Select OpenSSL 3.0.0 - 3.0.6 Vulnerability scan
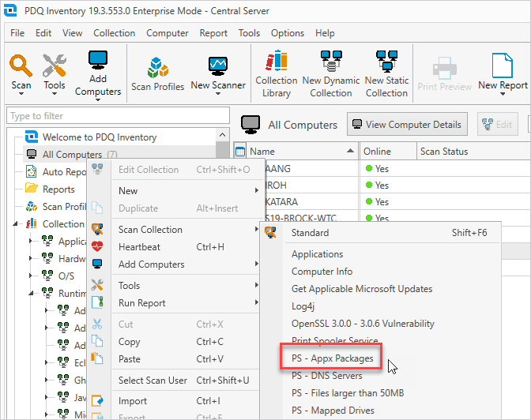 [x=363, y=323]
